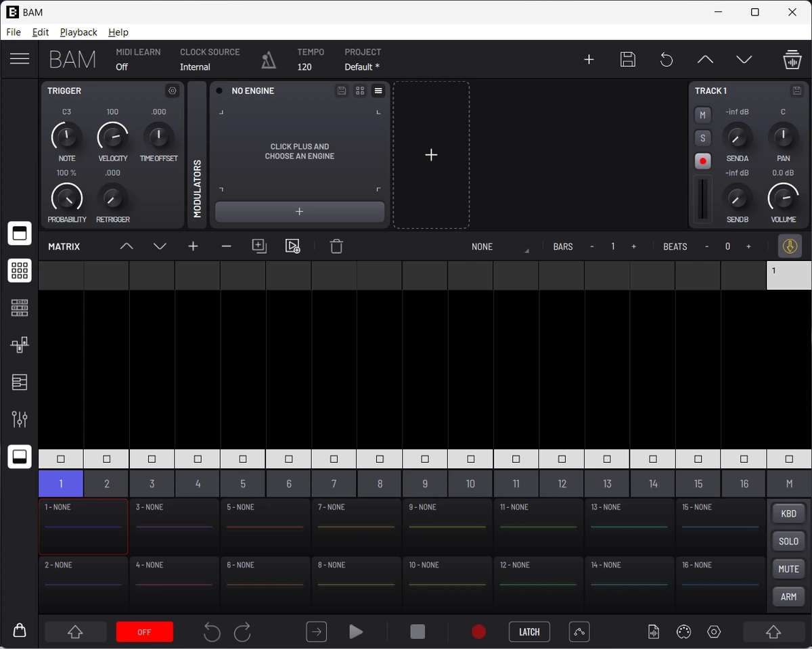Check the box above step 9

coord(425,459)
